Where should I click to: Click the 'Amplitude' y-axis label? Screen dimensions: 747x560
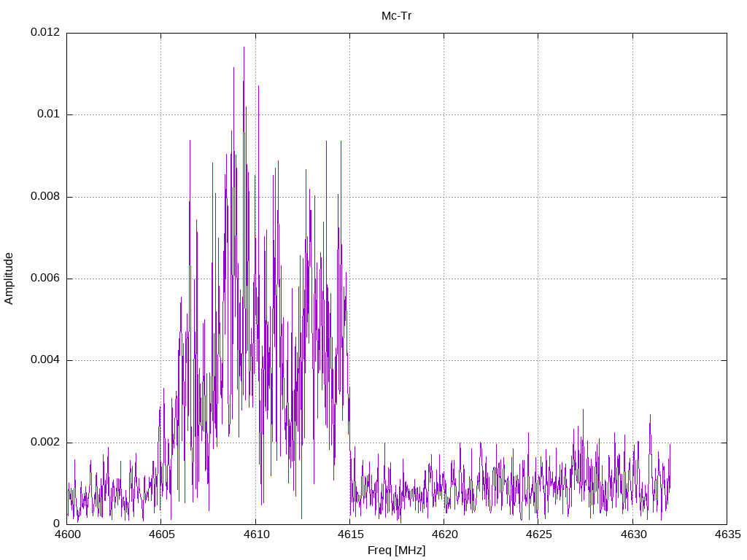pyautogui.click(x=9, y=279)
